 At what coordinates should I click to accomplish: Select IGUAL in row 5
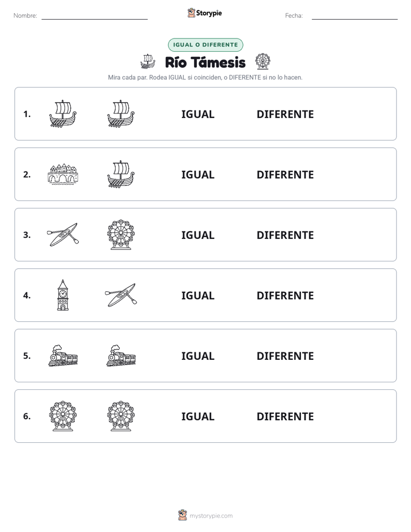click(197, 356)
